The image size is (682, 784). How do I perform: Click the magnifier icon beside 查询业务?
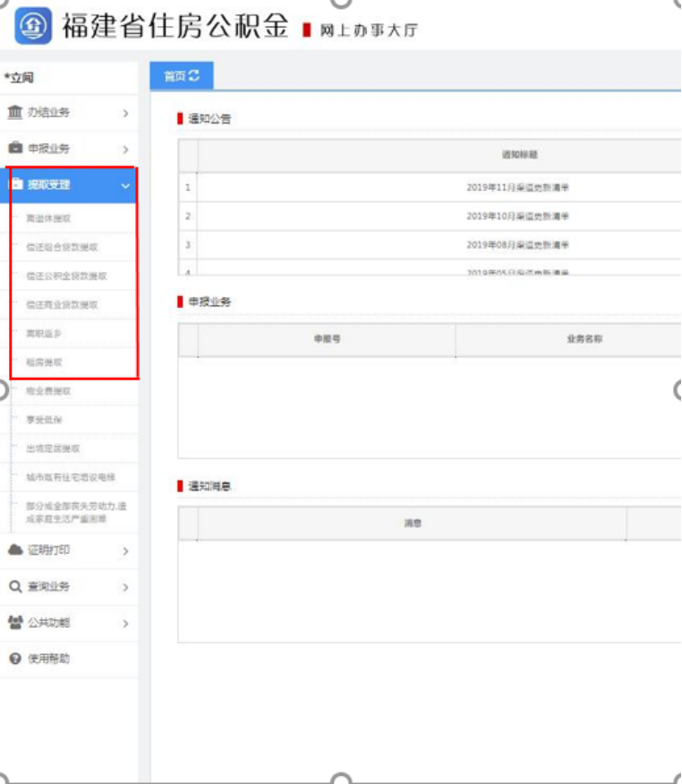[15, 587]
